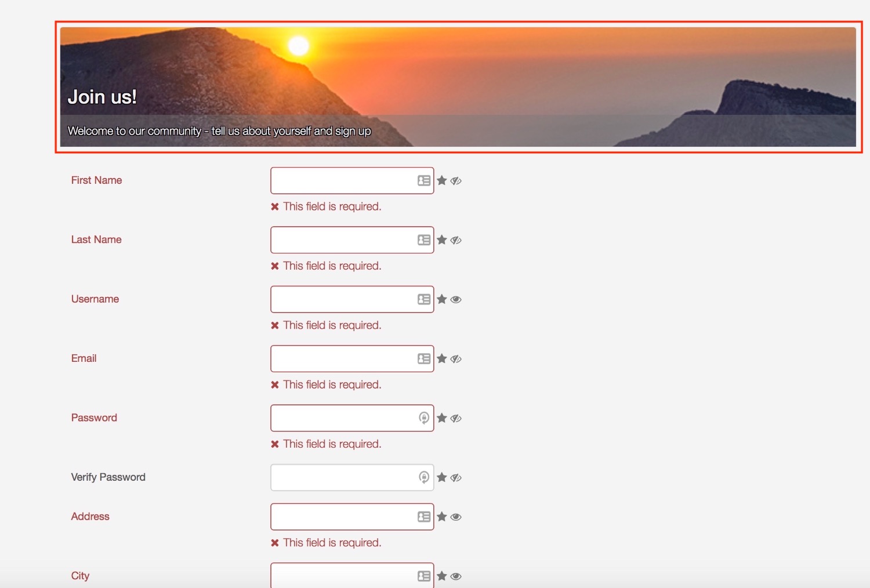The height and width of the screenshot is (588, 870).
Task: Click the required star beside Password
Action: 442,418
